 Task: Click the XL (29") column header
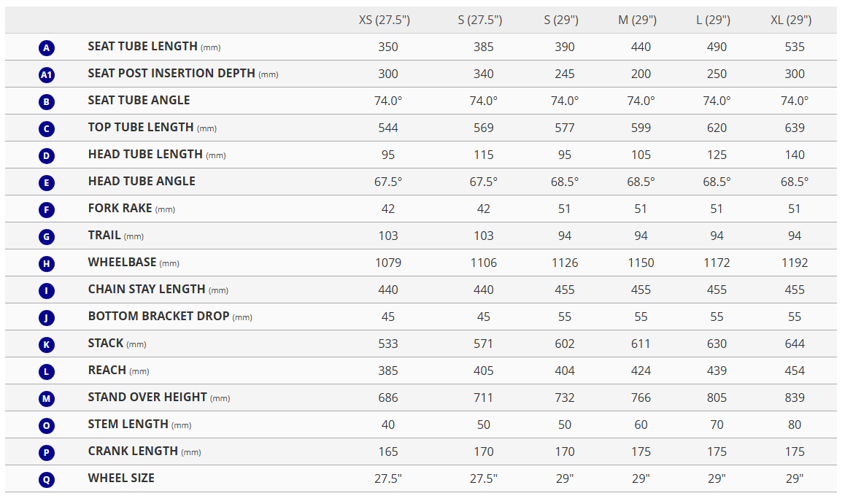point(790,20)
